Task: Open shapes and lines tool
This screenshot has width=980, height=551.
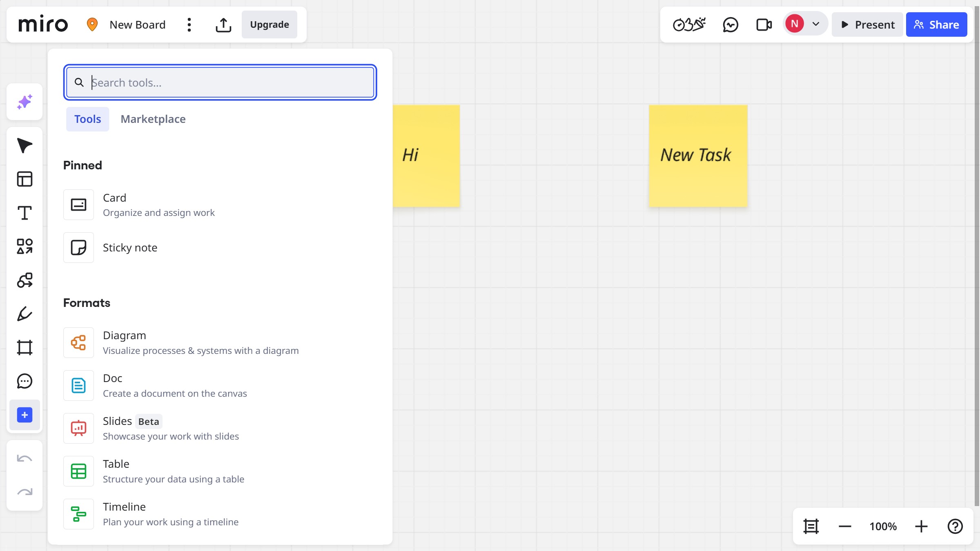Action: pos(24,246)
